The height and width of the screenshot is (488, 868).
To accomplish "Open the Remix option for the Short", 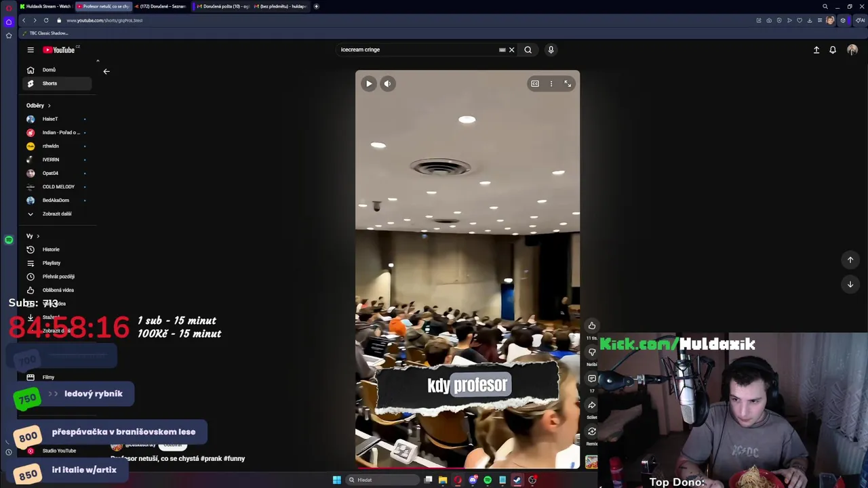I will coord(592,432).
